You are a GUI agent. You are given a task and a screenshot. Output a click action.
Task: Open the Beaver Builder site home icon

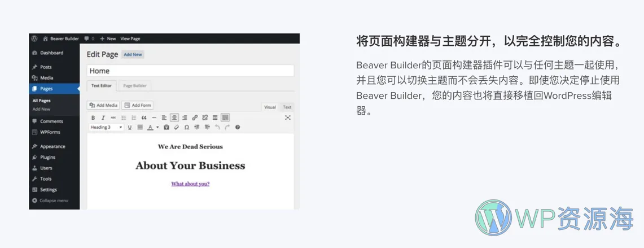[46, 38]
